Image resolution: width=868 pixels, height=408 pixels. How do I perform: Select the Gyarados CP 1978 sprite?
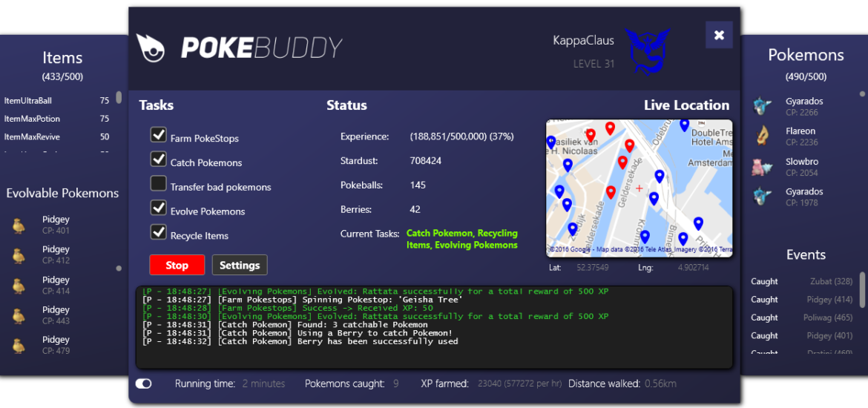pyautogui.click(x=761, y=197)
